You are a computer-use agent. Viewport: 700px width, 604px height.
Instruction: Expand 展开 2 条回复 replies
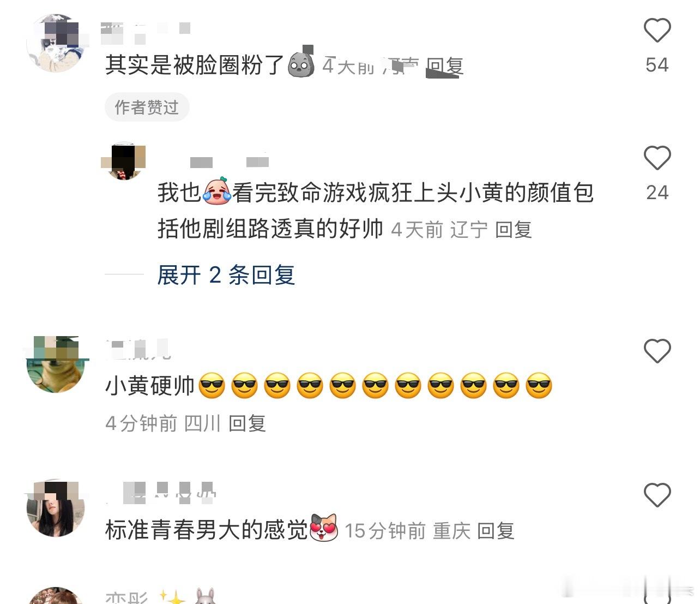pos(226,275)
